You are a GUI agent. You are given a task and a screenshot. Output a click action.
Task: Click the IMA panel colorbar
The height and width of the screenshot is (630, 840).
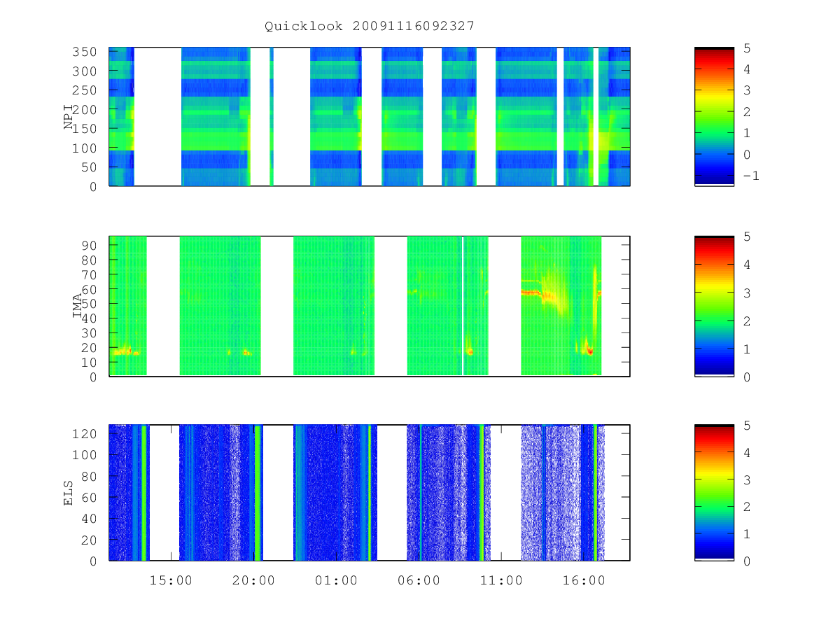[714, 307]
